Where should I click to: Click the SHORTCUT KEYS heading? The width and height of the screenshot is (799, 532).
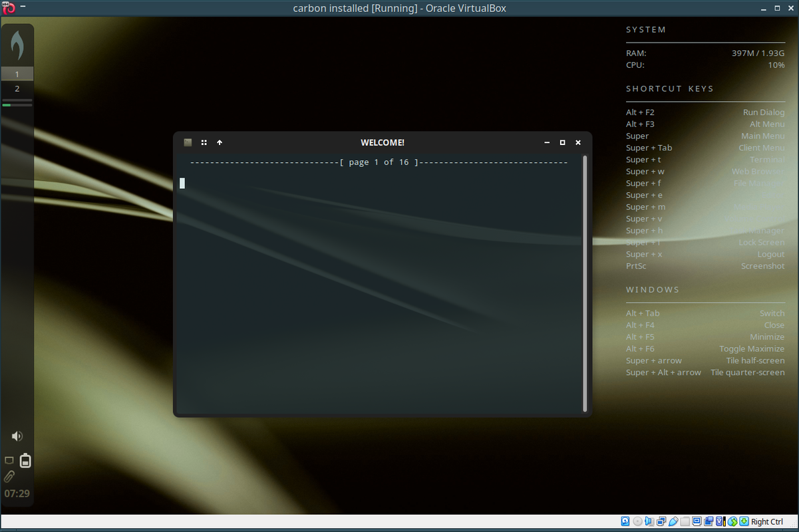coord(670,88)
